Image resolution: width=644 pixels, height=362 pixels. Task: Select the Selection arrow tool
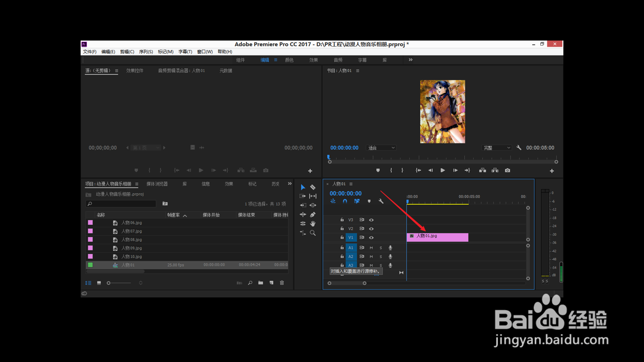click(303, 187)
